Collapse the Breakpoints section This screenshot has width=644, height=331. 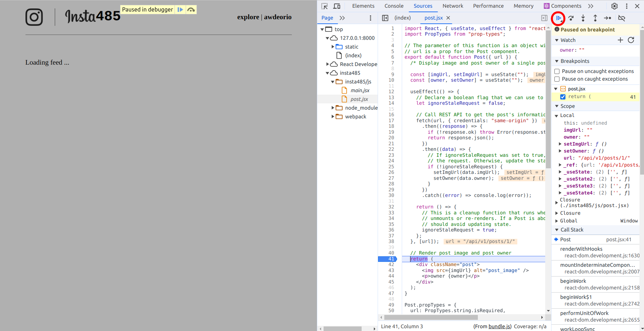coord(557,61)
